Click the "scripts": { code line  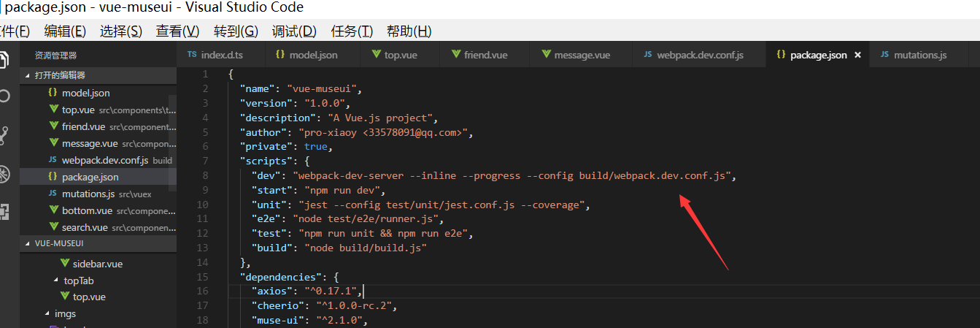click(x=275, y=161)
